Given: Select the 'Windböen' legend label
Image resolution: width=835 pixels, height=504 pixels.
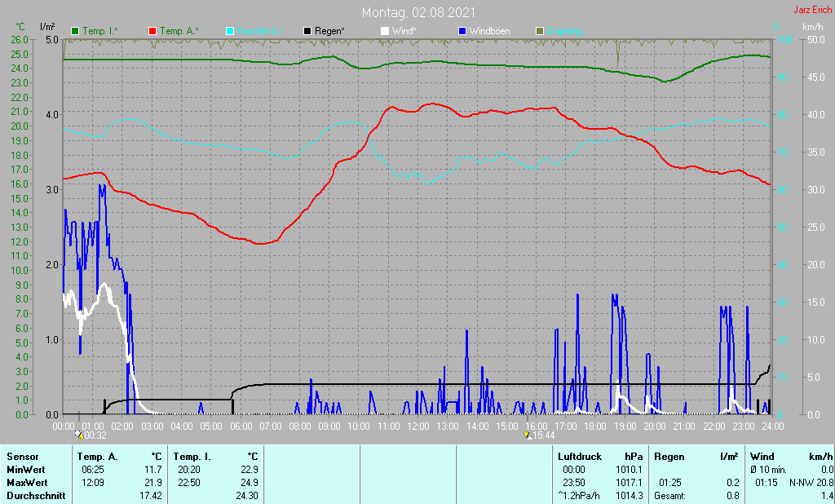Looking at the screenshot, I should pyautogui.click(x=489, y=32).
